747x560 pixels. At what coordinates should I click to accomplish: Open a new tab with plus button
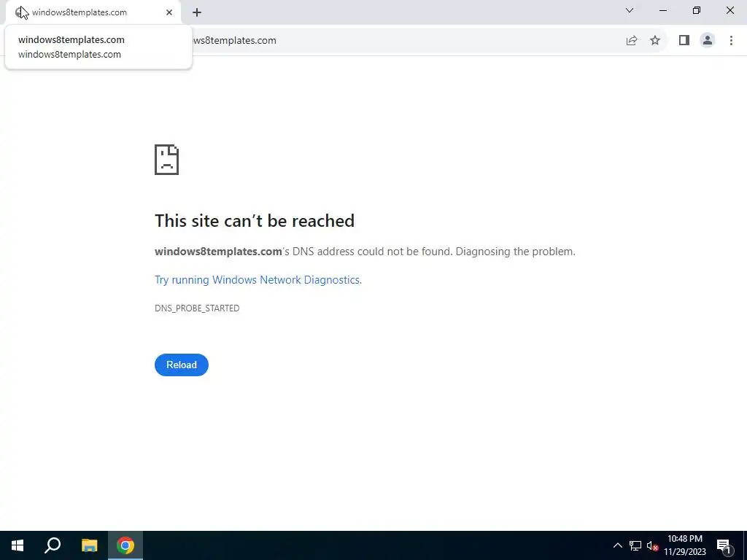pos(197,12)
